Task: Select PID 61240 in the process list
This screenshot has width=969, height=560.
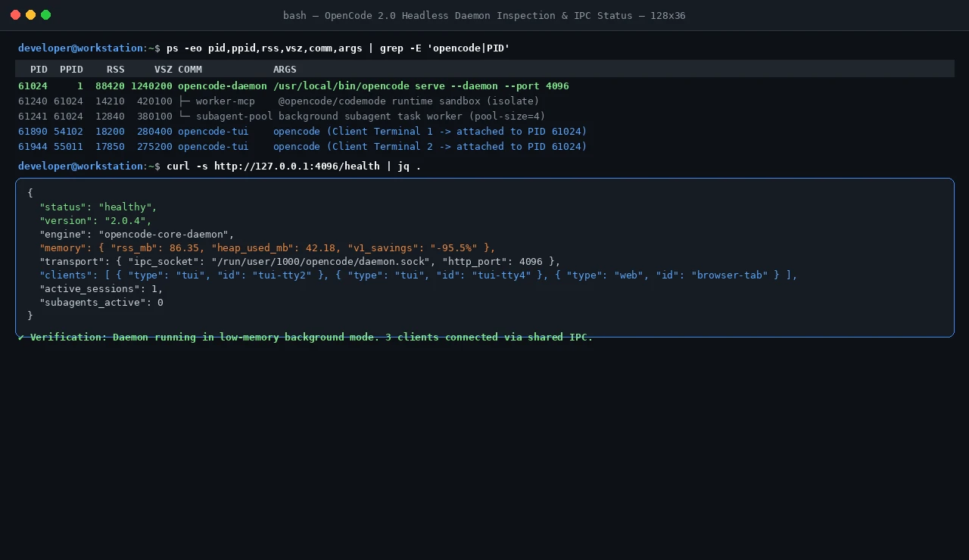Action: click(x=33, y=101)
